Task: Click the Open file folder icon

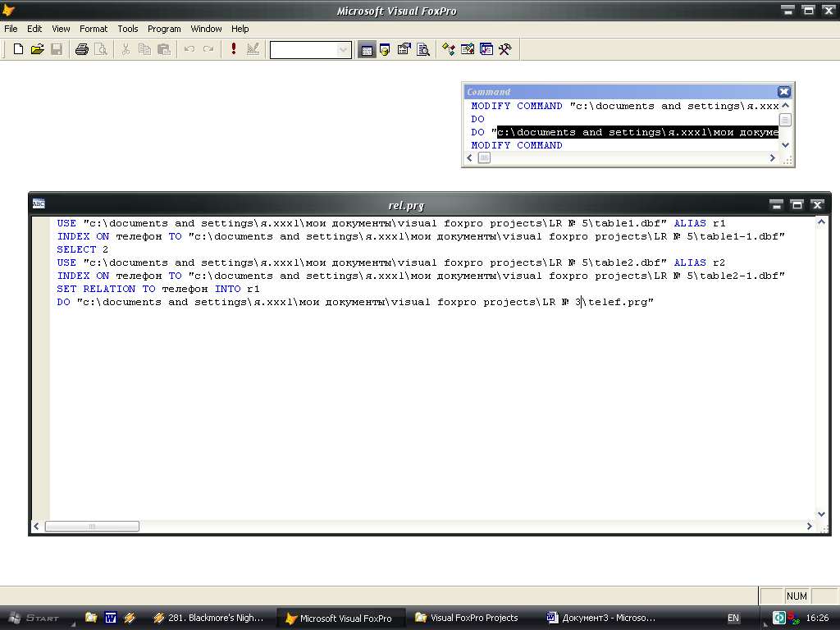Action: pyautogui.click(x=38, y=49)
